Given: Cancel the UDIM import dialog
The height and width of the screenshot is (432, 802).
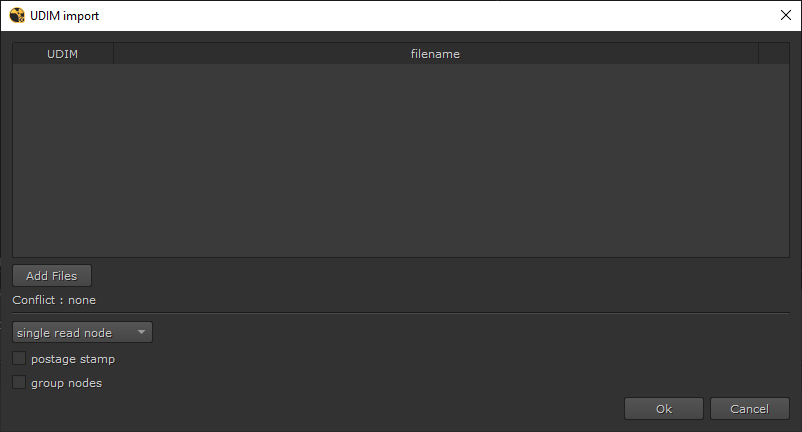Looking at the screenshot, I should click(749, 408).
